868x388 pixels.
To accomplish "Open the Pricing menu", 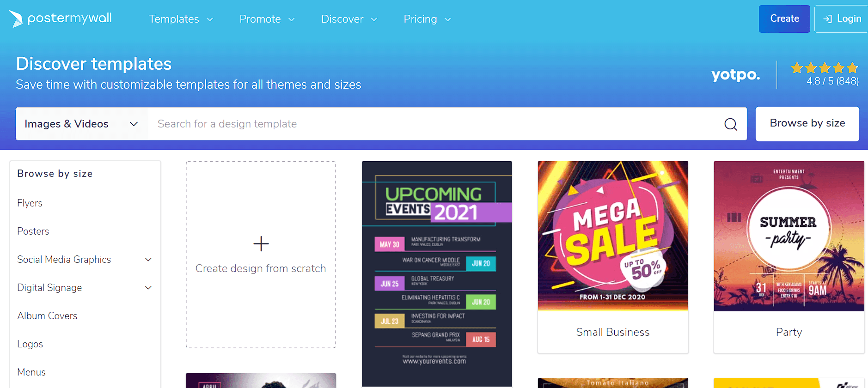I will click(427, 19).
